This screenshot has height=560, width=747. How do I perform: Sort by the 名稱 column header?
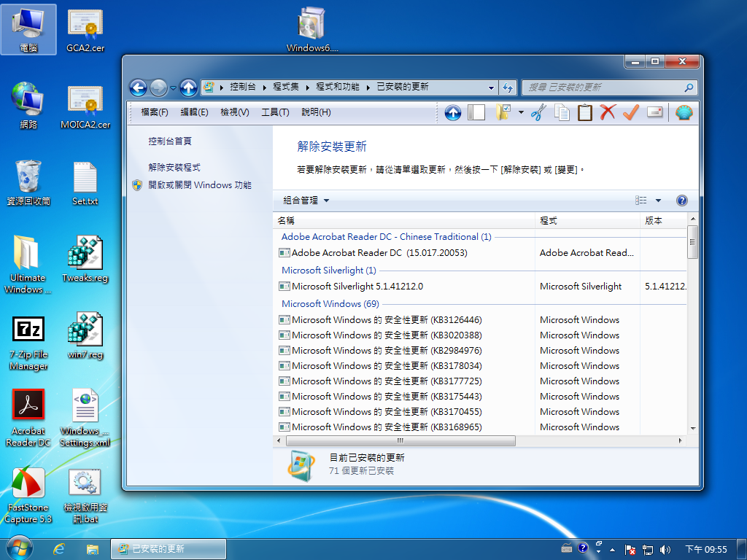tap(404, 220)
